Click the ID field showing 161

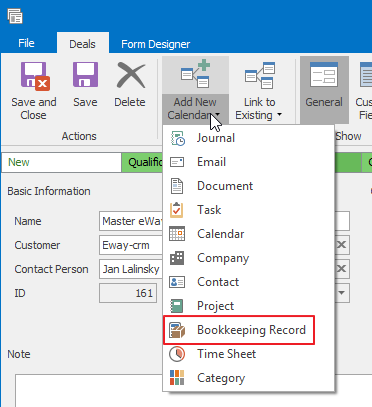(x=128, y=293)
